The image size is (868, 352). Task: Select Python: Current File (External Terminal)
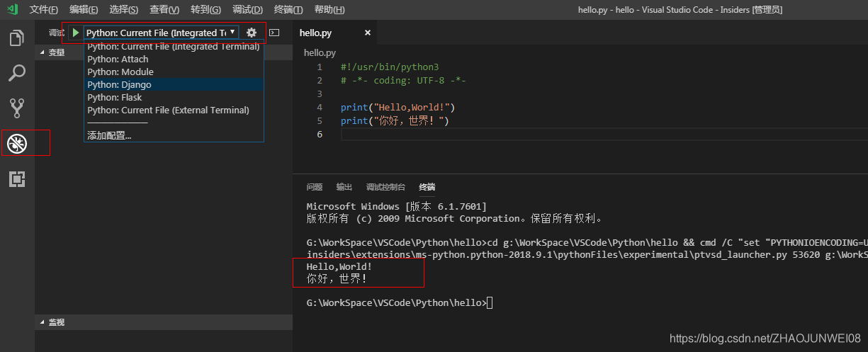[174, 110]
